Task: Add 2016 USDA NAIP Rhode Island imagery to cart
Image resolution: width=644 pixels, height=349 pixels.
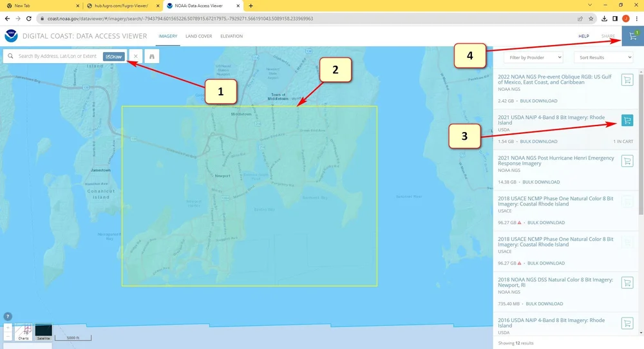Action: click(x=627, y=323)
